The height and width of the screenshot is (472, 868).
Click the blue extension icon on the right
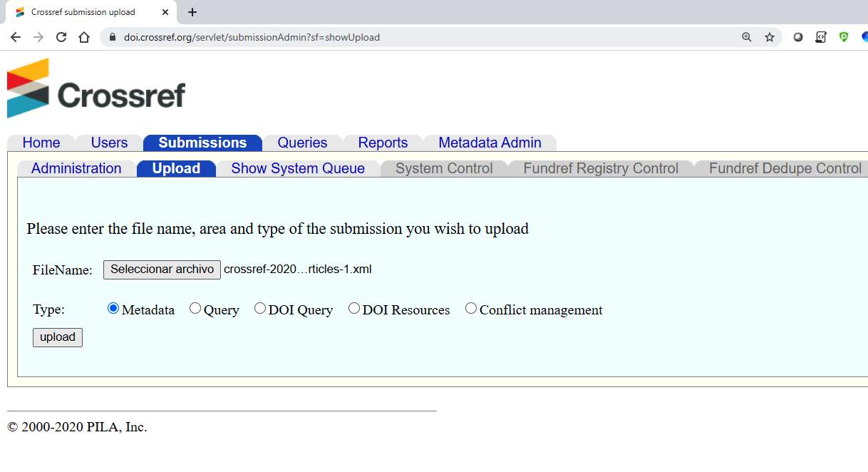(864, 36)
